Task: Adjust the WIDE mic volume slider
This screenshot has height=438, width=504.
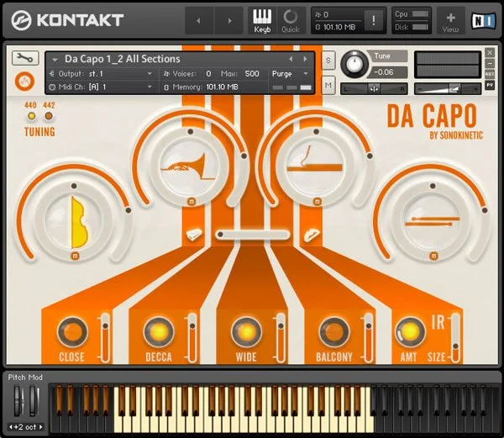Action: 281,338
